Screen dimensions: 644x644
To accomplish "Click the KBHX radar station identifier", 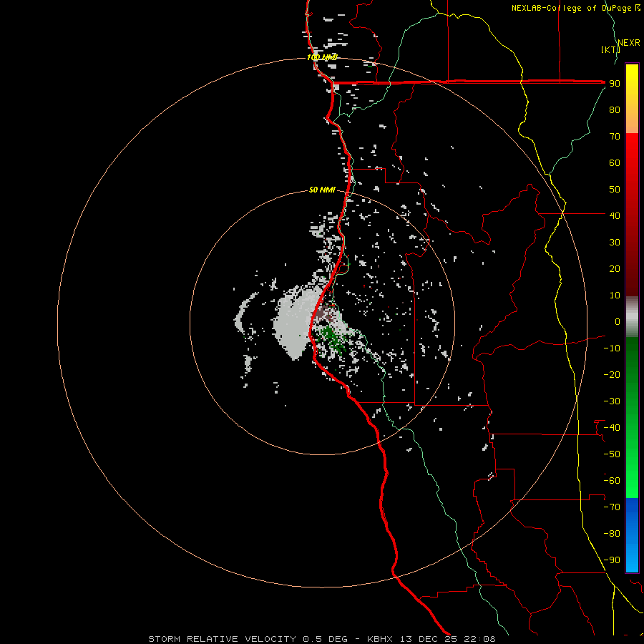I will tap(380, 639).
